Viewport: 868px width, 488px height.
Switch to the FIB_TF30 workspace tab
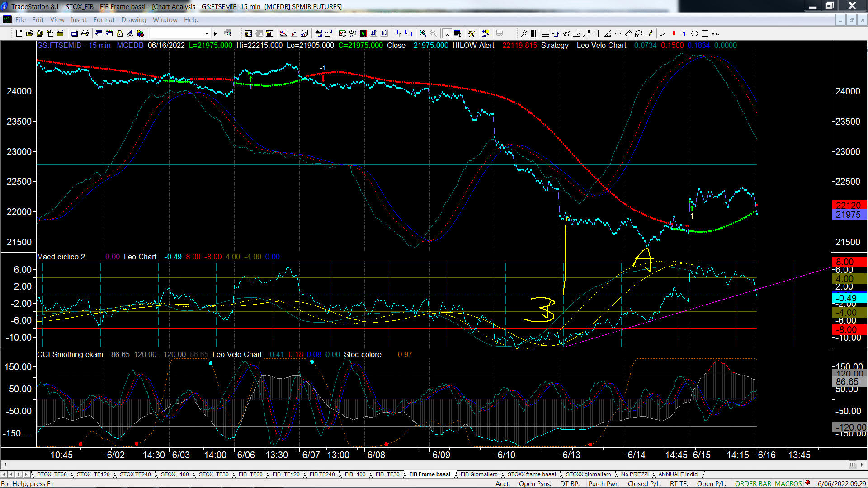click(x=387, y=474)
